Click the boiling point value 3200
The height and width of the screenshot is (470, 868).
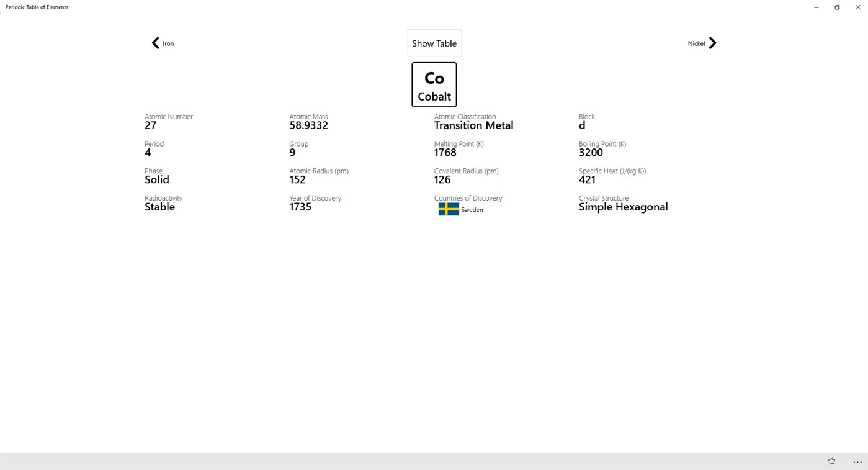point(591,153)
